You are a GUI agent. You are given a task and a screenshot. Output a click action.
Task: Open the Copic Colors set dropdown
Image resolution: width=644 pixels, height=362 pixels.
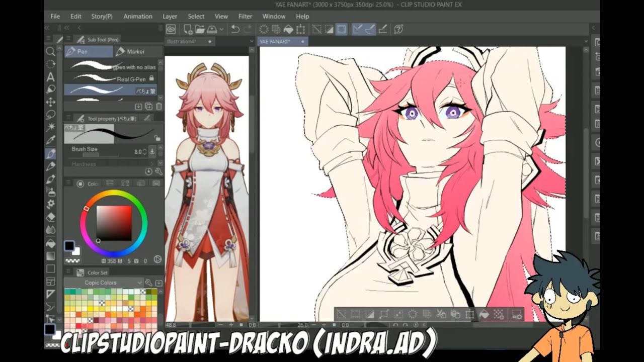click(104, 283)
